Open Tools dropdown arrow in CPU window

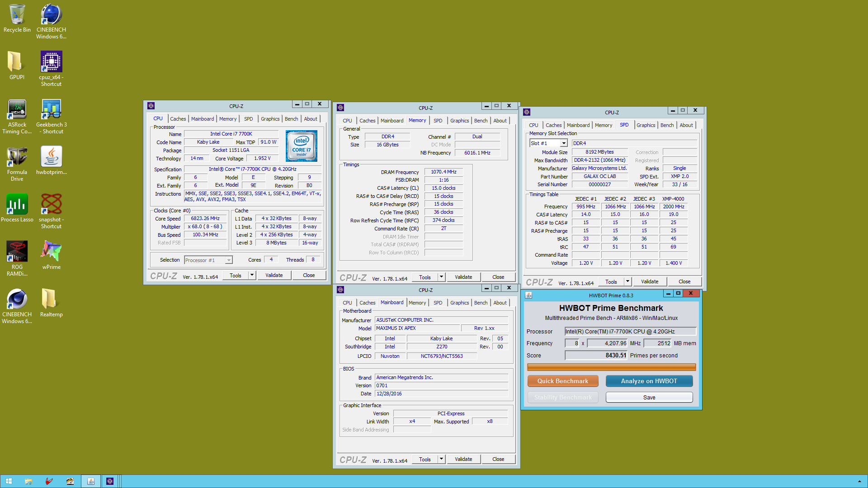click(x=252, y=275)
